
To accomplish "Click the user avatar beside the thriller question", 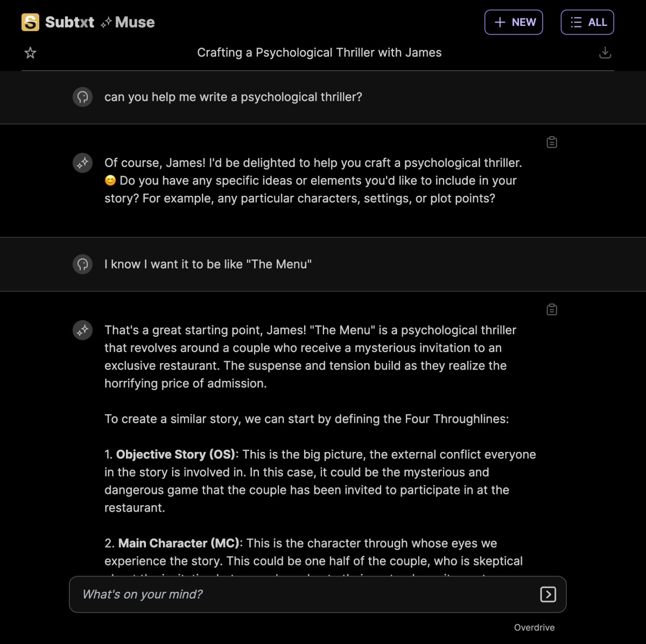I will (x=82, y=97).
